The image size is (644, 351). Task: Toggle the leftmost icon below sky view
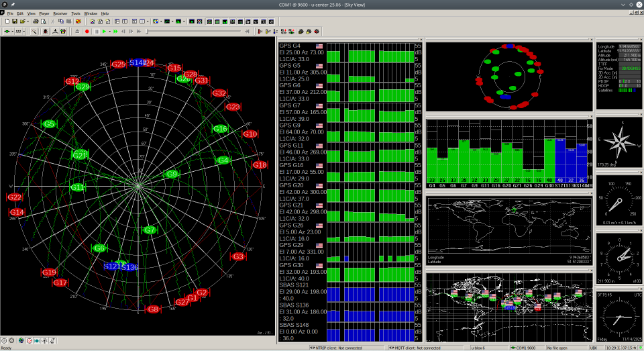5,341
